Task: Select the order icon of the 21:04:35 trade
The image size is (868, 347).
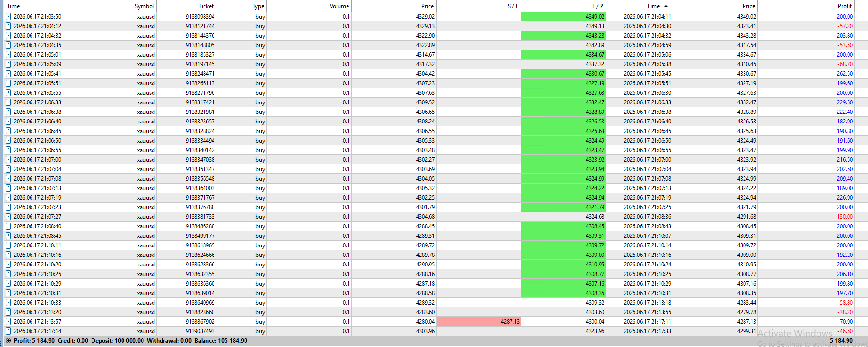Action: [8, 45]
